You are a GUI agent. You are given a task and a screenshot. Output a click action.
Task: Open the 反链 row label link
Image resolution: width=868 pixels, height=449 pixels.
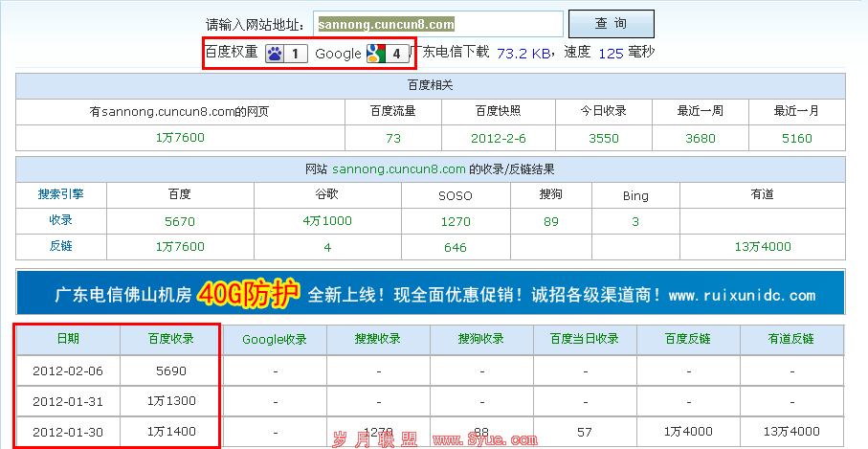pos(60,246)
